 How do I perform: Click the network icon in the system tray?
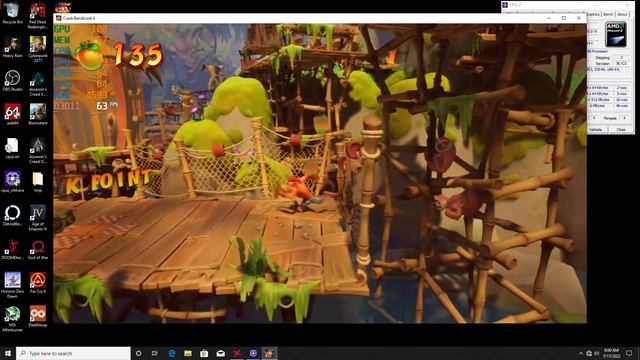(x=589, y=353)
